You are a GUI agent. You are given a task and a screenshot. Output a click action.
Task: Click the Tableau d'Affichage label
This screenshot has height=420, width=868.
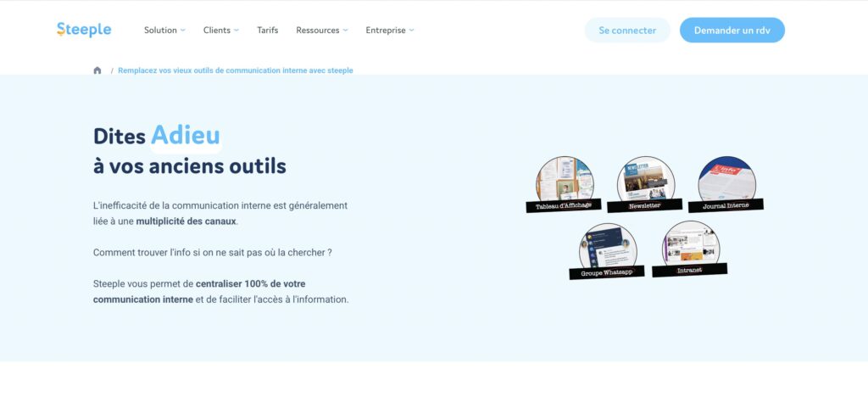pyautogui.click(x=564, y=205)
